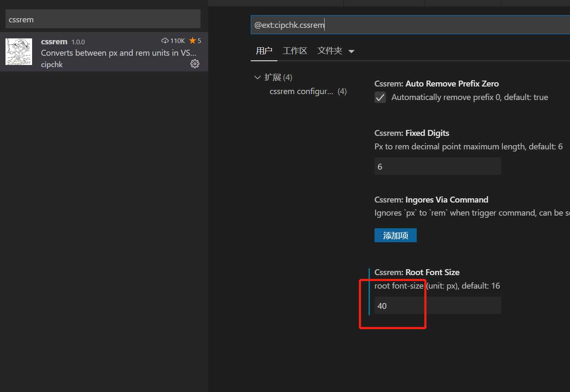Click the Cssrem: Ingores Via Command heading
The width and height of the screenshot is (570, 392).
click(x=431, y=200)
